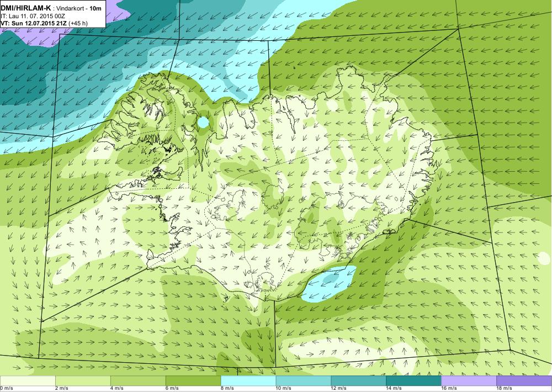Screen dimensions: 552x392
Task: Click the 'IT: Lau 11. 07. 2015 00Z' line
Action: point(33,16)
